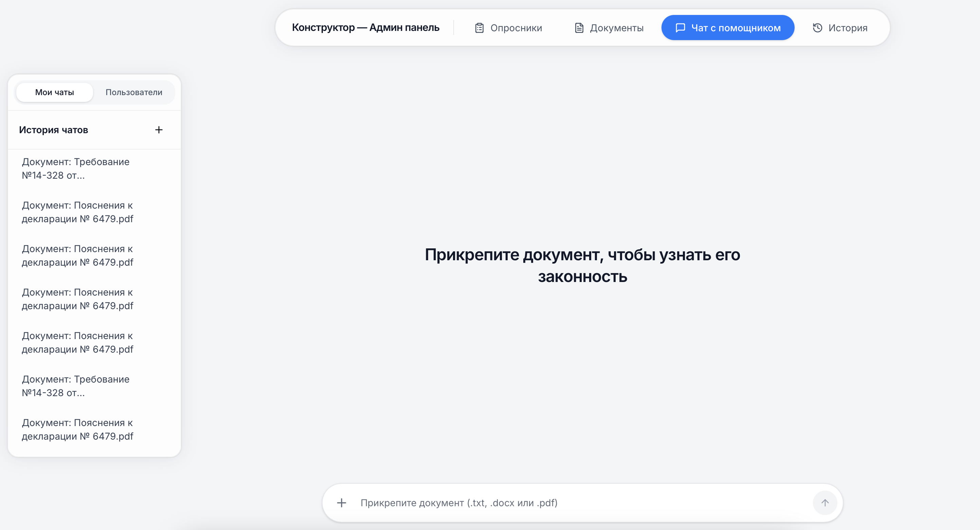Click Конструктор — Админ панель title
980x530 pixels.
tap(366, 28)
